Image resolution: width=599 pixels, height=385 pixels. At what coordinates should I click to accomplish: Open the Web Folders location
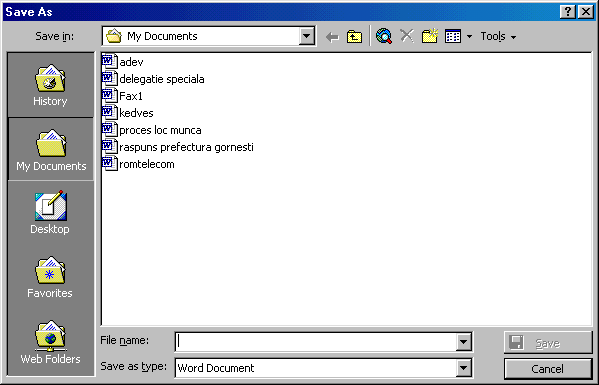50,342
